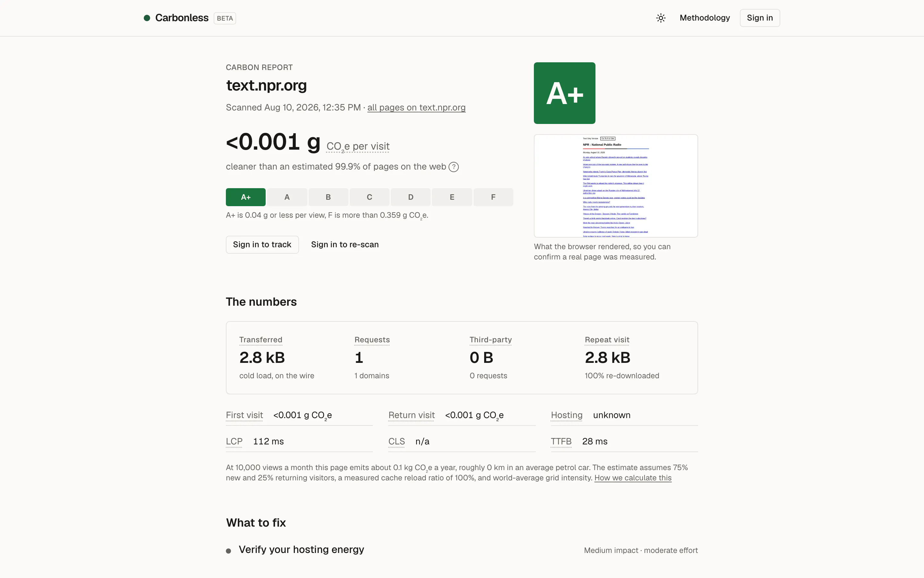Click the First visit label
The image size is (924, 578).
(244, 415)
